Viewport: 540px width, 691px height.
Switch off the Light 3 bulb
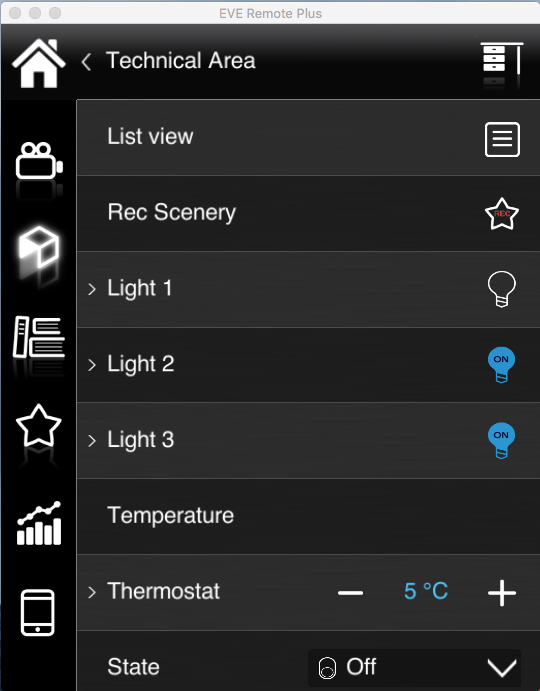501,441
